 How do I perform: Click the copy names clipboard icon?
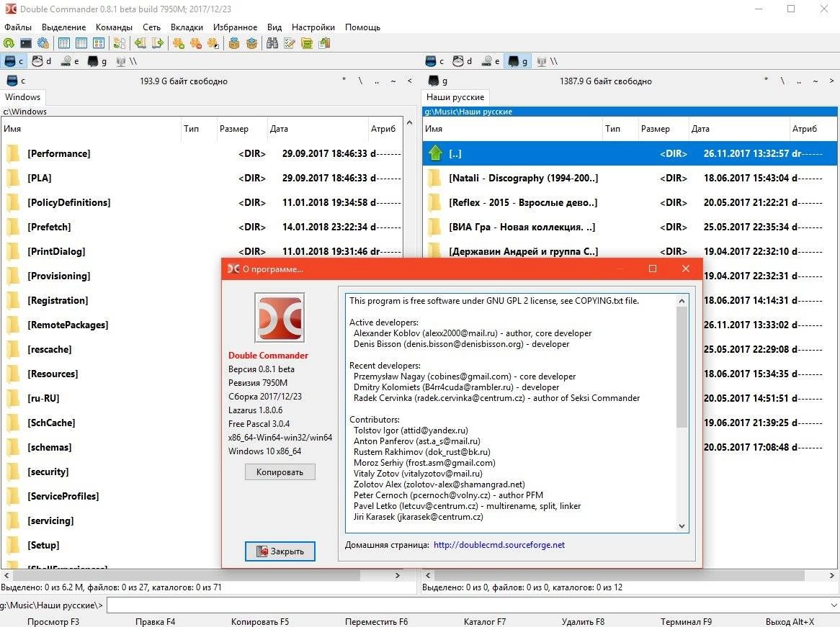coord(324,43)
